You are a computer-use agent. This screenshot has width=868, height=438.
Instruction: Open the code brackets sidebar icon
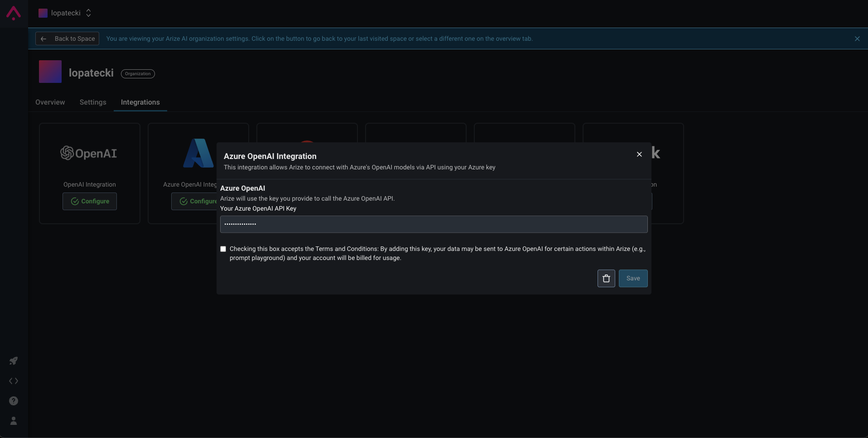click(14, 381)
